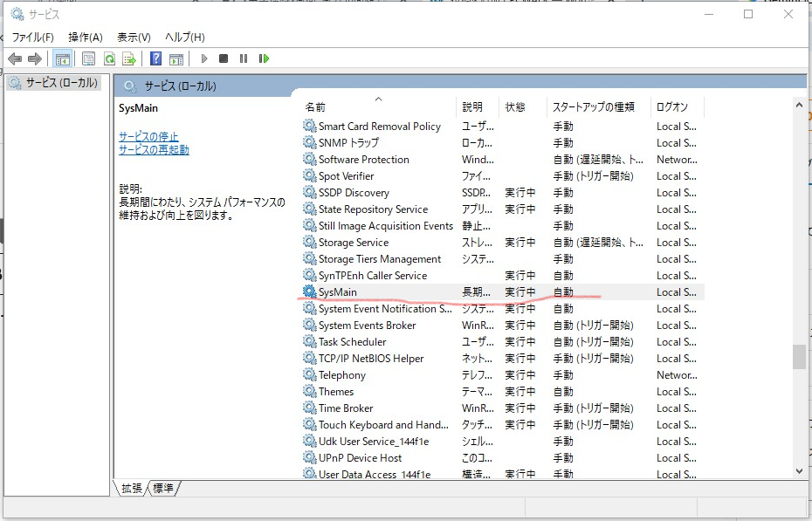This screenshot has height=521, width=812.
Task: Switch to the 拡張 tab
Action: 131,488
